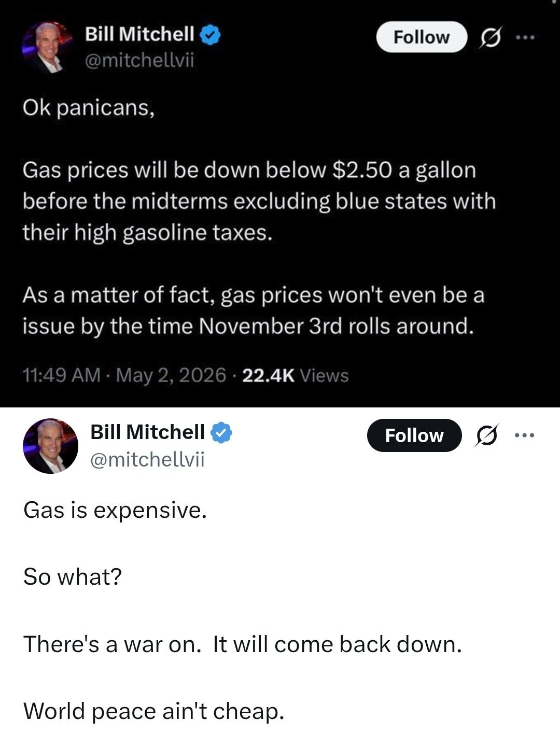560x734 pixels.
Task: Open the 11:49 AM May 2, 2026 timestamp
Action: (x=124, y=375)
